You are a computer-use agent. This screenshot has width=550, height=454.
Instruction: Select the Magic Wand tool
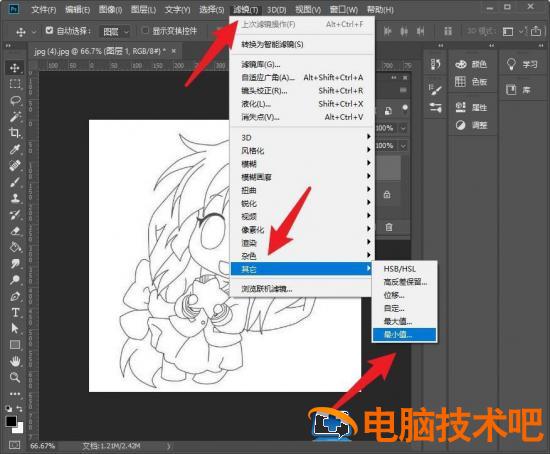pos(15,116)
